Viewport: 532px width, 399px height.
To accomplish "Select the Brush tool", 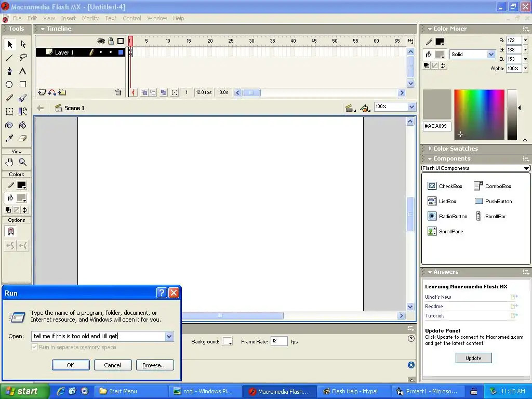I will tap(23, 98).
